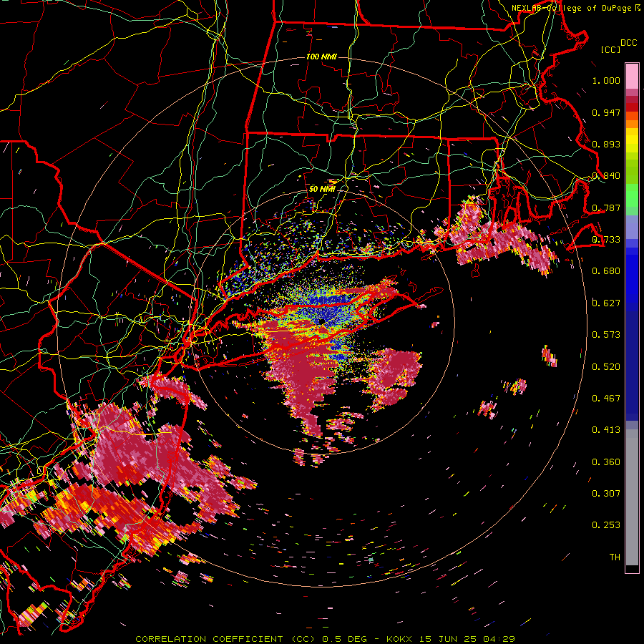Click the 0.253 scale value
644x644 pixels.
coord(606,525)
